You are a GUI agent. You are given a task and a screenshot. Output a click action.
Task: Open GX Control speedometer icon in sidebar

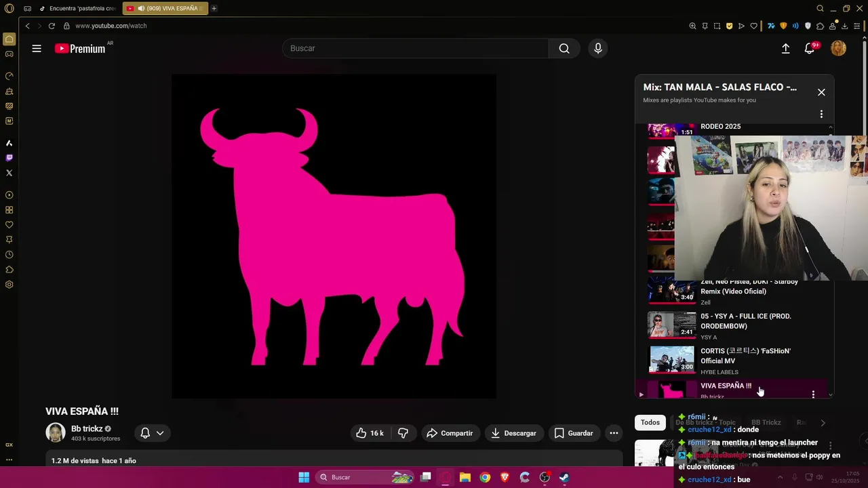(9, 76)
